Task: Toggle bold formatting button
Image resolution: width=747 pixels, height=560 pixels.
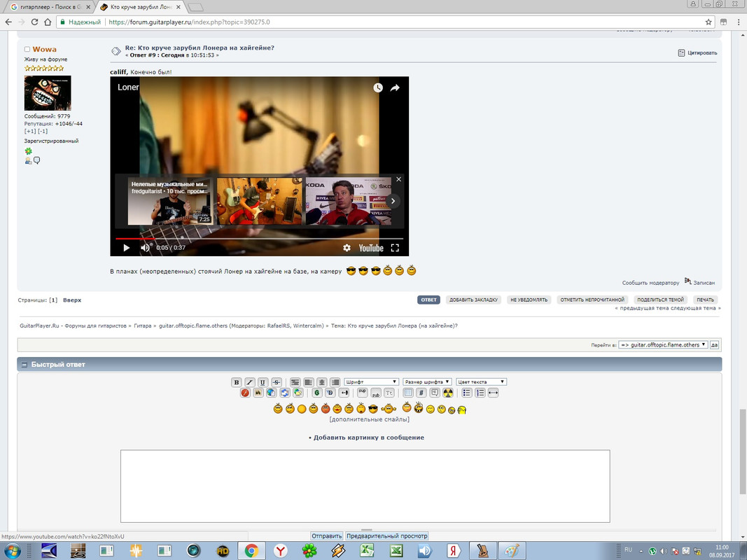Action: point(237,382)
